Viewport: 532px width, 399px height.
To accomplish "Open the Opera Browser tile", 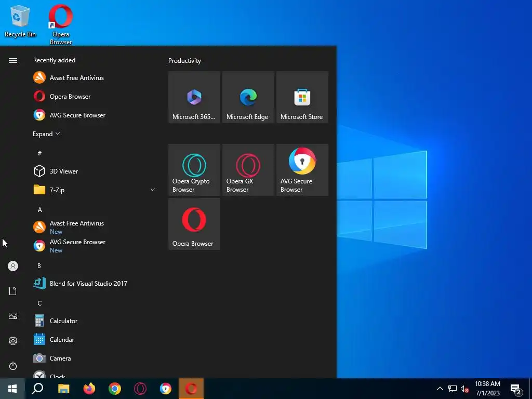I will [x=194, y=224].
